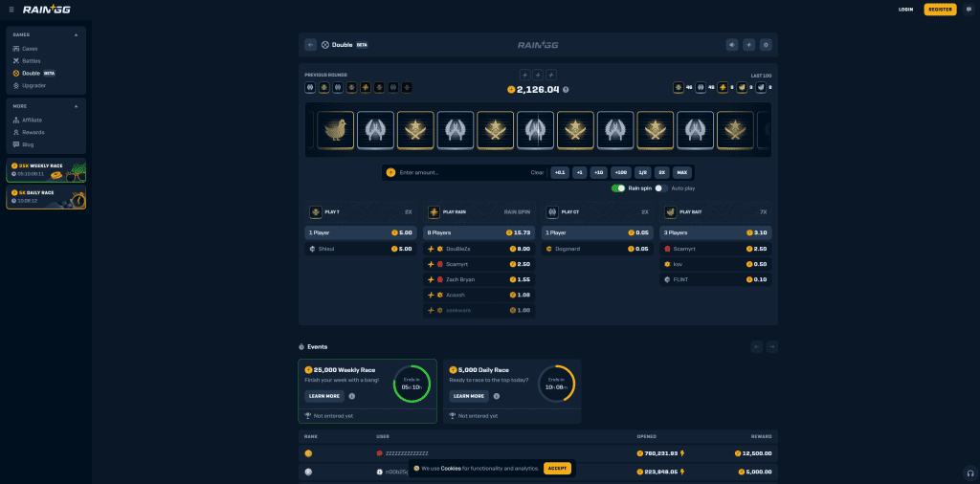Collapse the More sidebar section
The height and width of the screenshot is (484, 980).
(x=76, y=106)
